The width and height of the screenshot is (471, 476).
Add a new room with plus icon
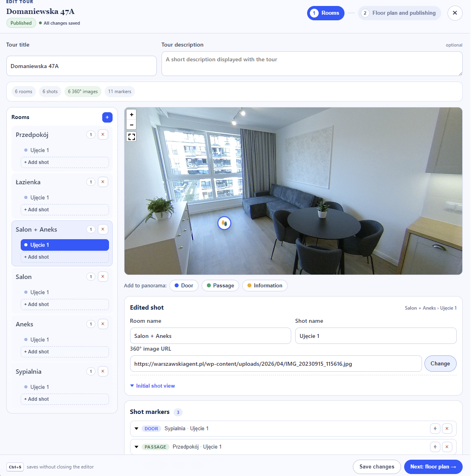point(107,117)
